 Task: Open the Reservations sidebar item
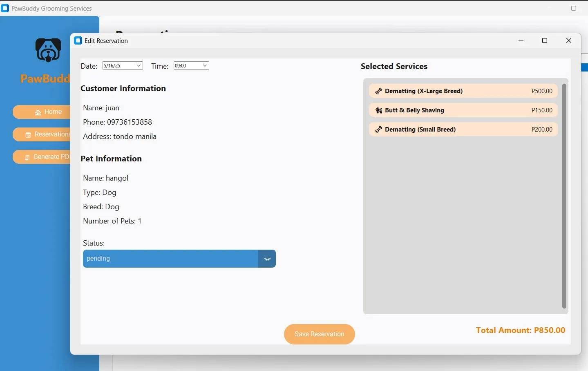point(42,134)
